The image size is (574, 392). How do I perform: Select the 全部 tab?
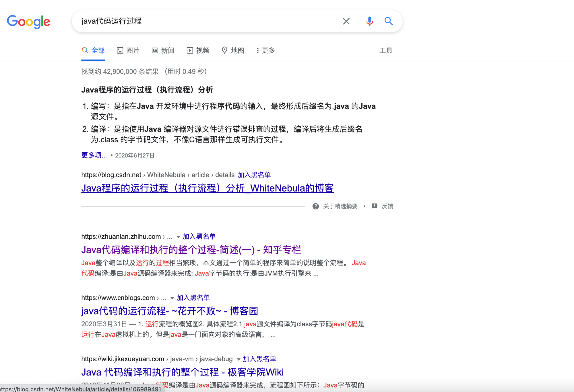point(93,50)
